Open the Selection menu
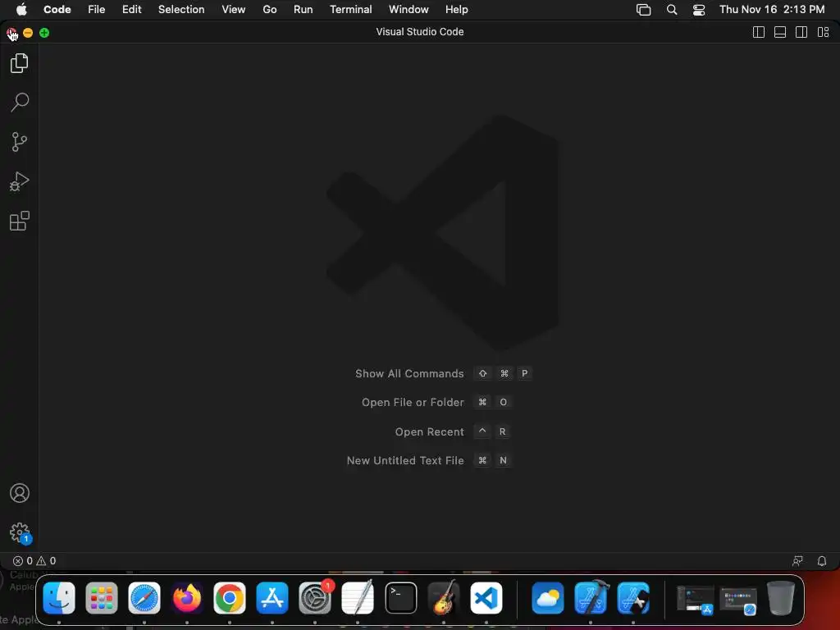Screen dimensions: 840x630 [181, 10]
